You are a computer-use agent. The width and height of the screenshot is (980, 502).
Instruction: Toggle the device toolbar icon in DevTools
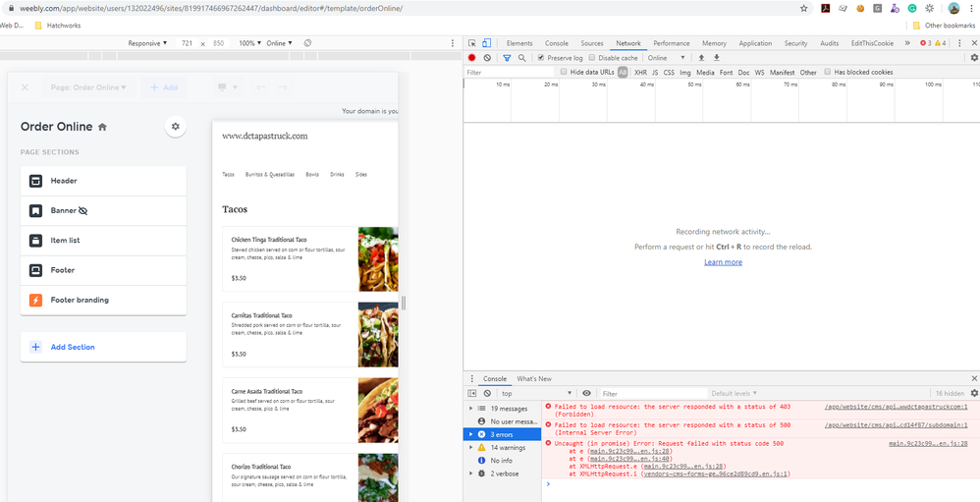coord(487,43)
